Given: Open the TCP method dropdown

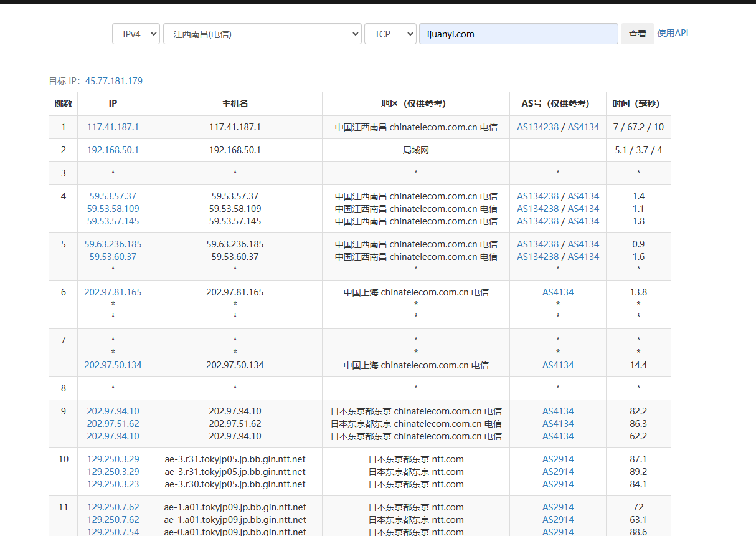Looking at the screenshot, I should (390, 34).
